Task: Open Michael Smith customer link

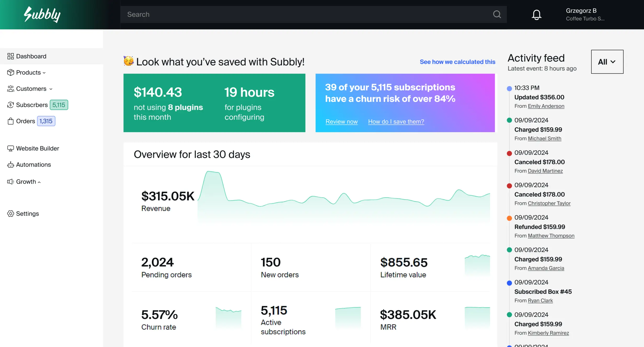Action: (x=544, y=138)
